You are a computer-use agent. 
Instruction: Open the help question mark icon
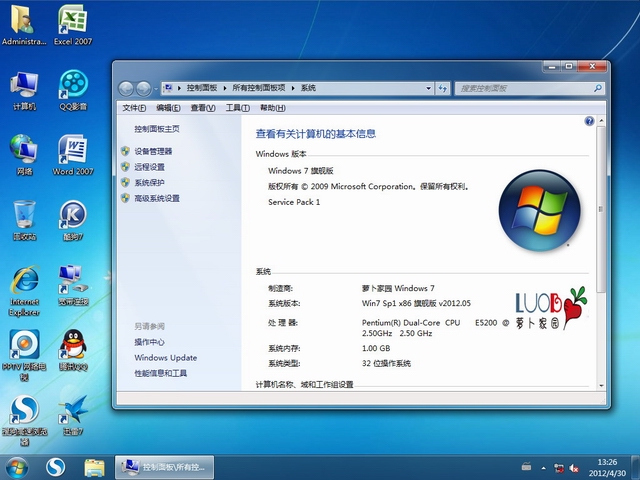tap(589, 121)
